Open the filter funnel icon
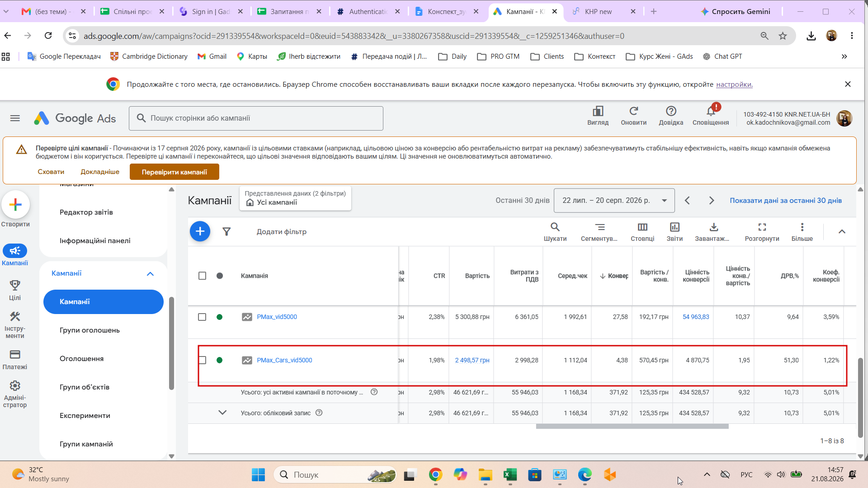This screenshot has width=868, height=488. (x=226, y=232)
